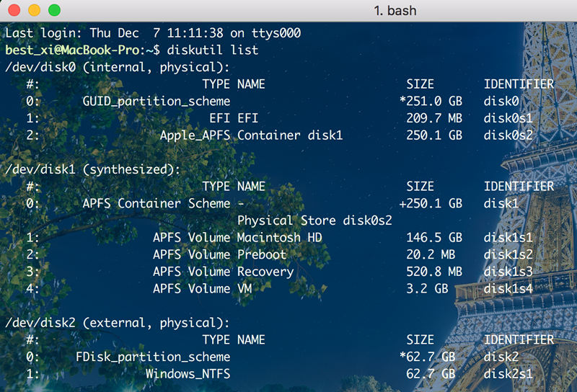Image resolution: width=577 pixels, height=392 pixels.
Task: Click the 'disk1s2' identifier
Action: [508, 254]
